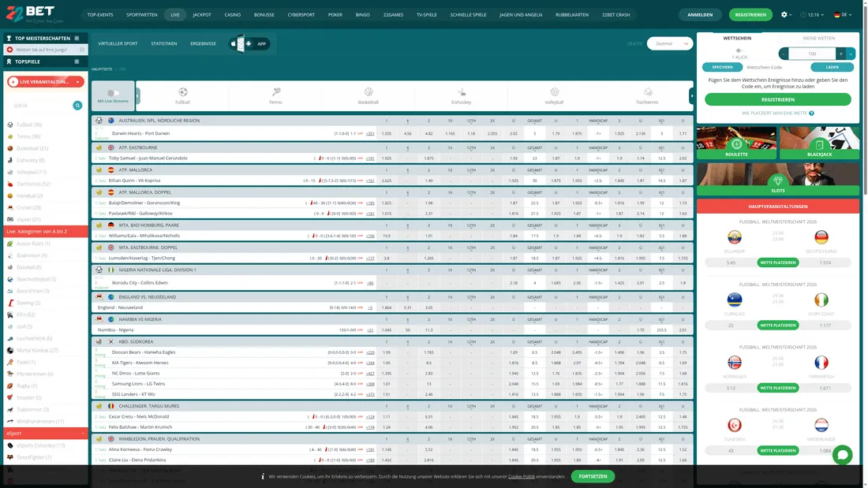
Task: Click the Wettschein-Code input field
Action: tap(775, 67)
